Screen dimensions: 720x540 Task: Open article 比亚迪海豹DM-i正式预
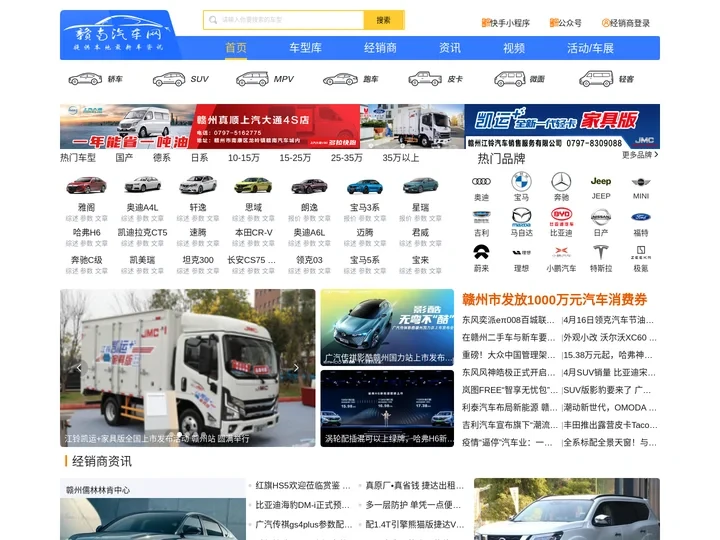[x=303, y=505]
